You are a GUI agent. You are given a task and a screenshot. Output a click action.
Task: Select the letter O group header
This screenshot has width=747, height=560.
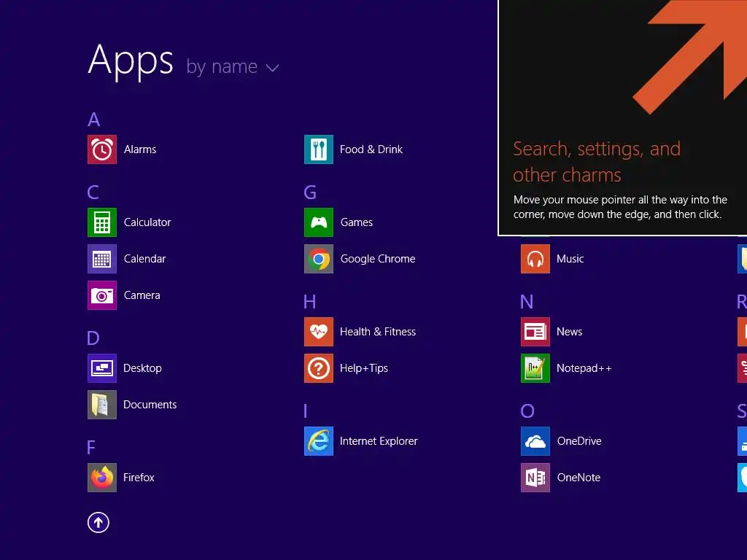coord(527,411)
